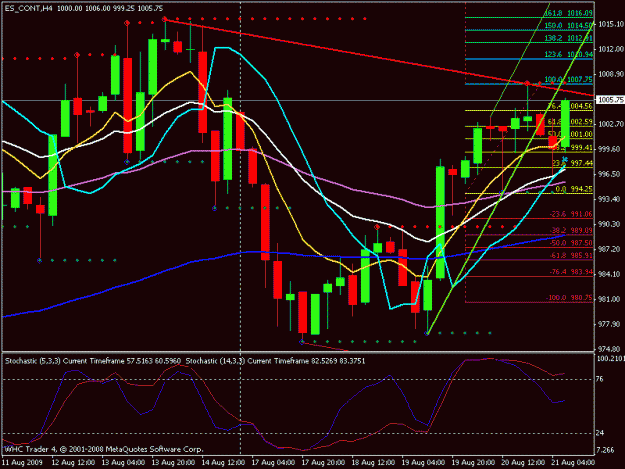The height and width of the screenshot is (469, 625).
Task: Select the -100.0 980.75 Fibonacci label
Action: click(x=569, y=298)
